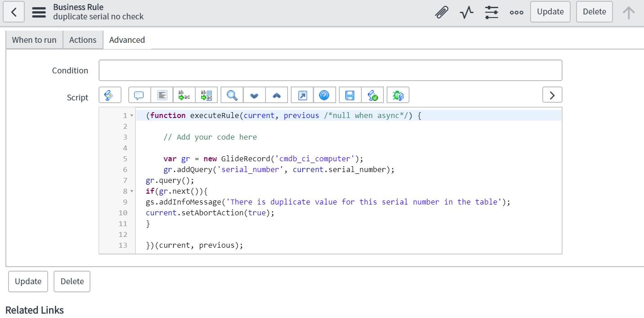The image size is (644, 318).
Task: Go back using the left arrow button
Action: coord(14,12)
